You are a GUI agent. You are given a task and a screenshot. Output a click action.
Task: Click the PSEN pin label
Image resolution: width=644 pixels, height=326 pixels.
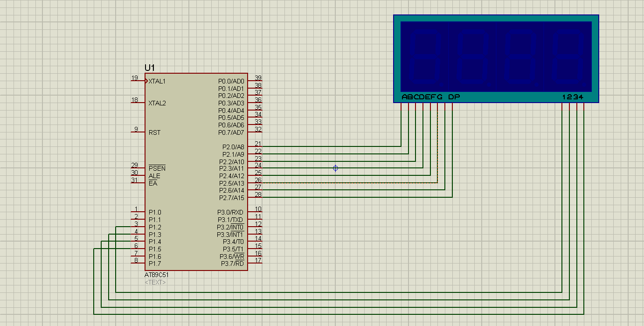(x=157, y=168)
